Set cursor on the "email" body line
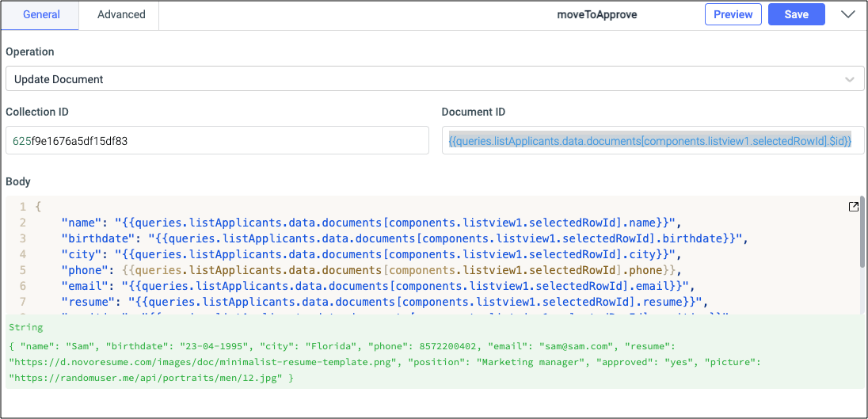 (380, 286)
